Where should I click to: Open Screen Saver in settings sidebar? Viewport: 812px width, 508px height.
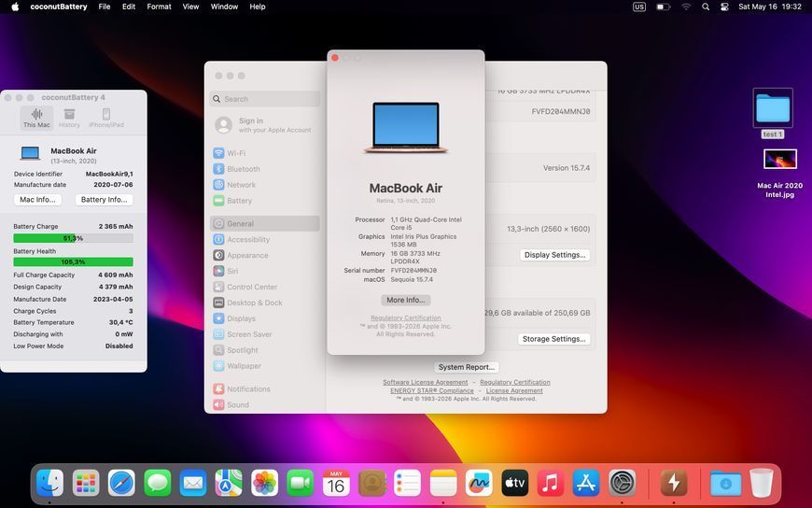[x=265, y=334]
